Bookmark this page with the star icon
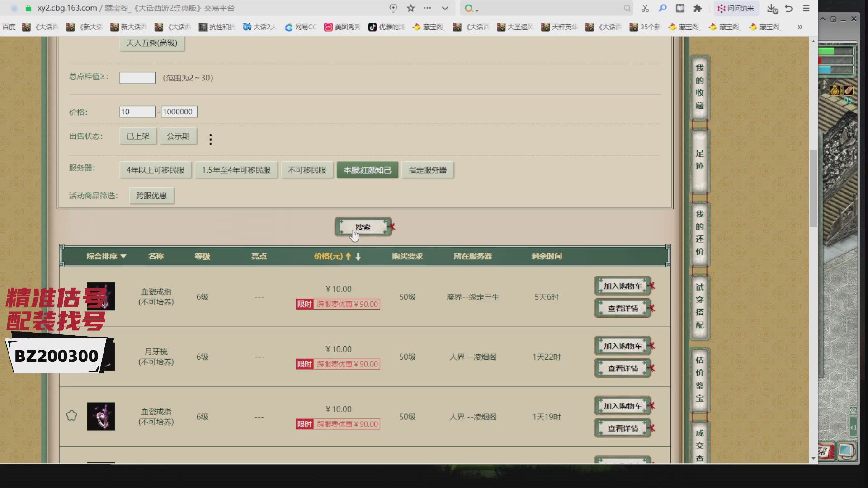This screenshot has width=868, height=488. click(x=410, y=8)
